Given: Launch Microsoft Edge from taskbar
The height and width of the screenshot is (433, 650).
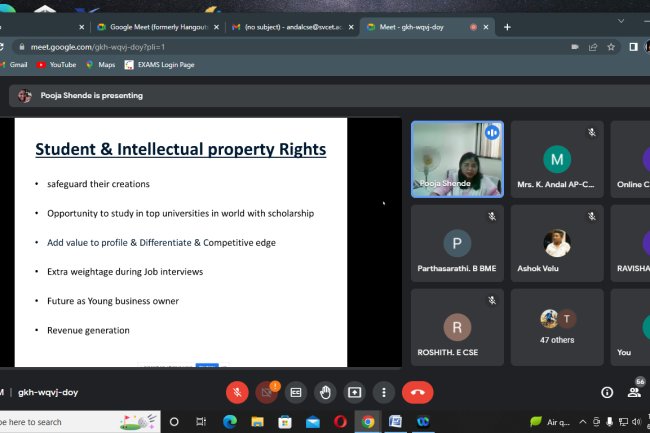Looking at the screenshot, I should [x=230, y=422].
